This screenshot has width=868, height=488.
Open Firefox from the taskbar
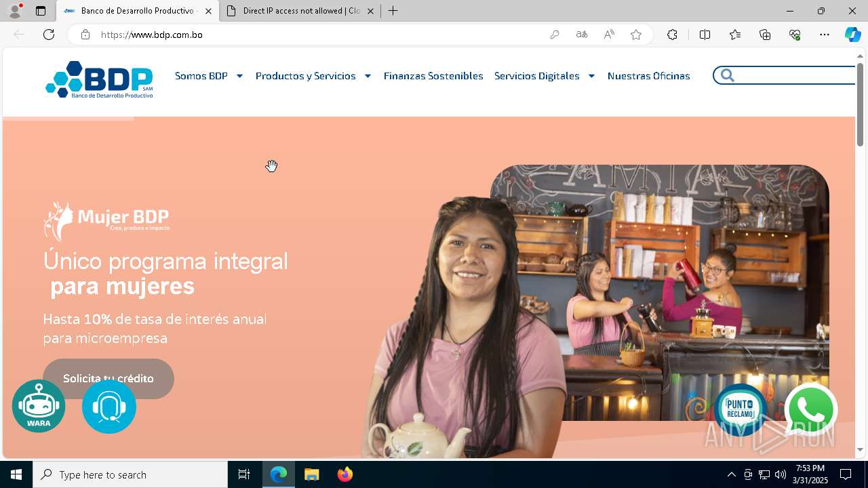click(345, 474)
